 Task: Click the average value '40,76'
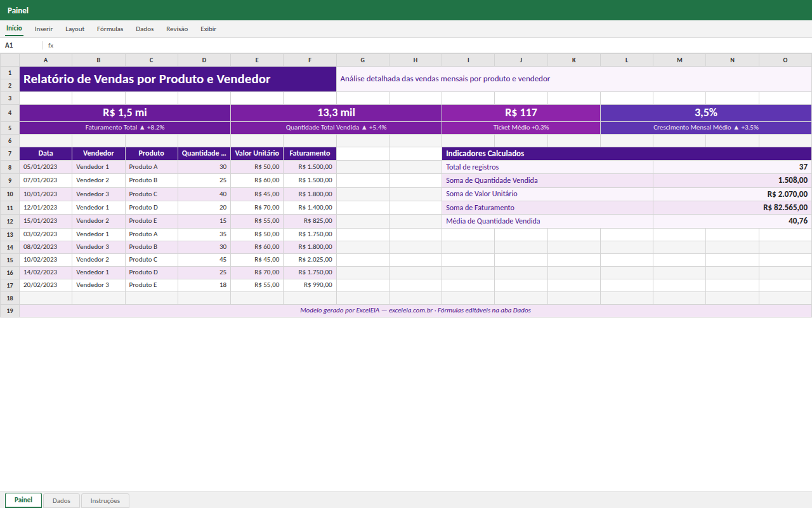tap(733, 221)
